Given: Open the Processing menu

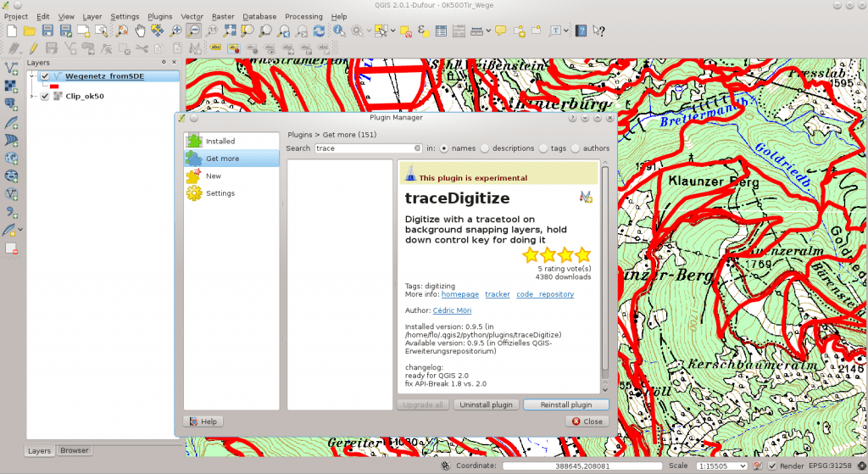Looking at the screenshot, I should coord(303,17).
